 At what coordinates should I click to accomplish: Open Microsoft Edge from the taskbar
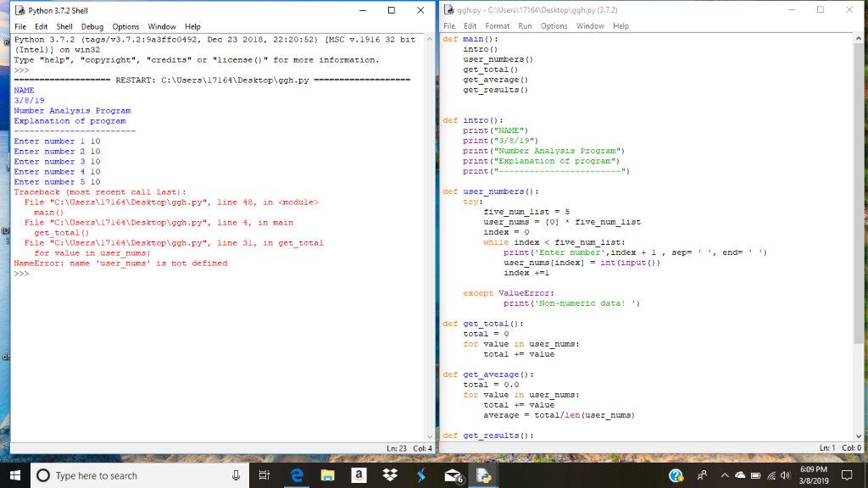click(x=297, y=474)
